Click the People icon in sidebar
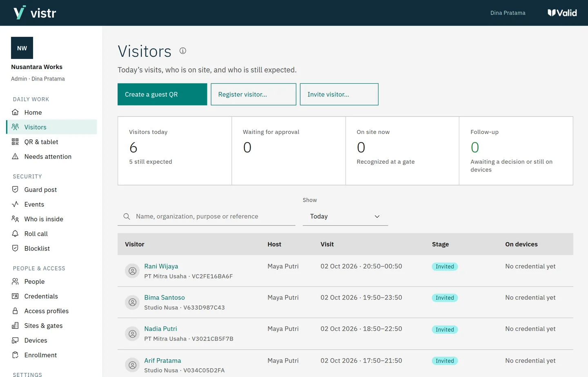This screenshot has height=377, width=588. (15, 281)
